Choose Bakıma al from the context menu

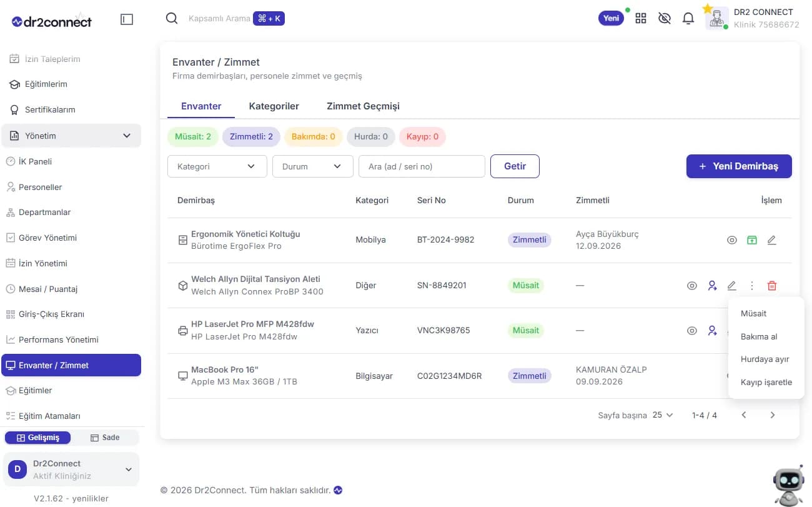pyautogui.click(x=766, y=336)
